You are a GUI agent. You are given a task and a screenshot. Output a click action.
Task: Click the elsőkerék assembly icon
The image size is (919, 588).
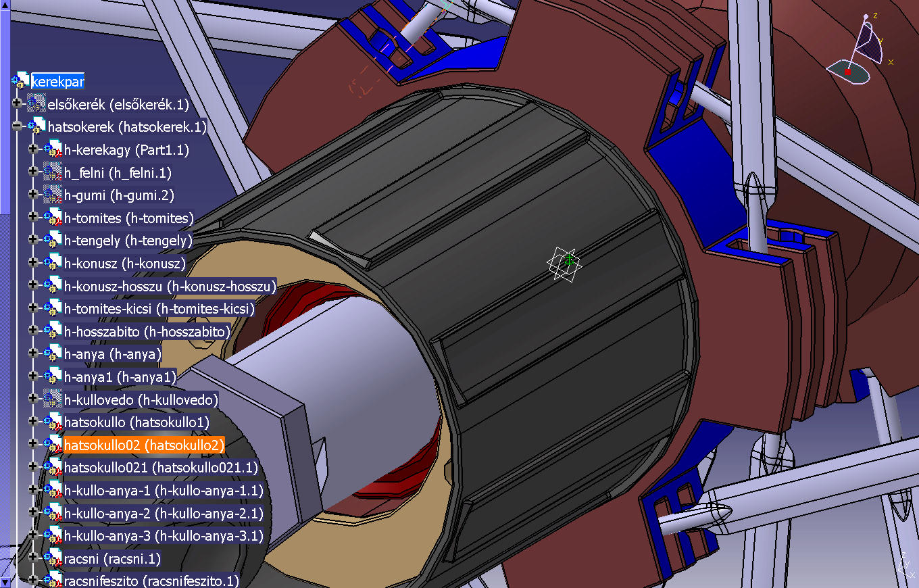click(x=36, y=105)
